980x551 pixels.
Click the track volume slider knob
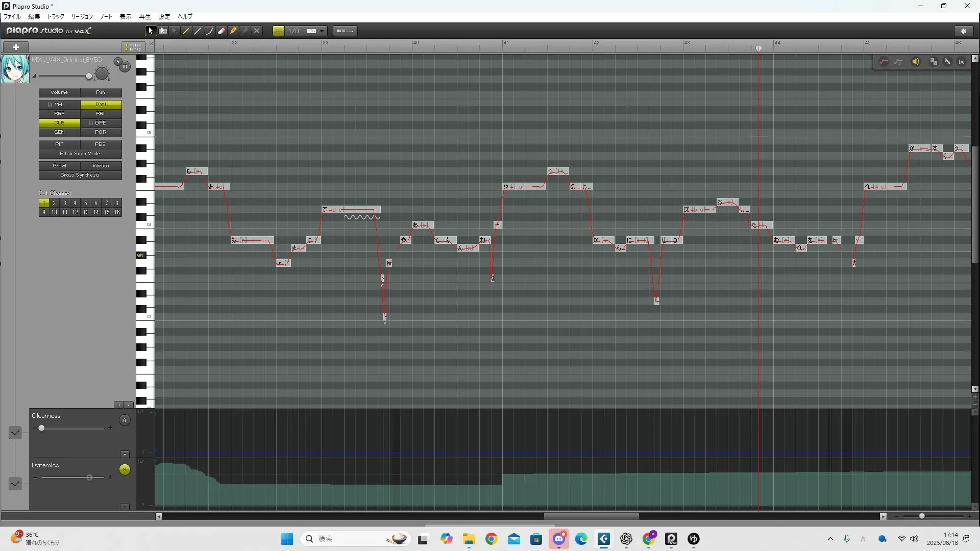pos(89,77)
